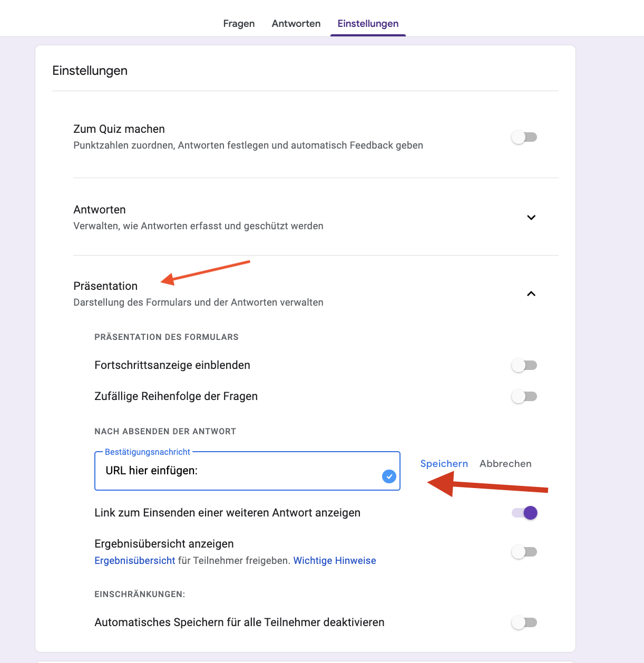Switch to the Fragen tab
This screenshot has width=644, height=663.
[x=239, y=24]
